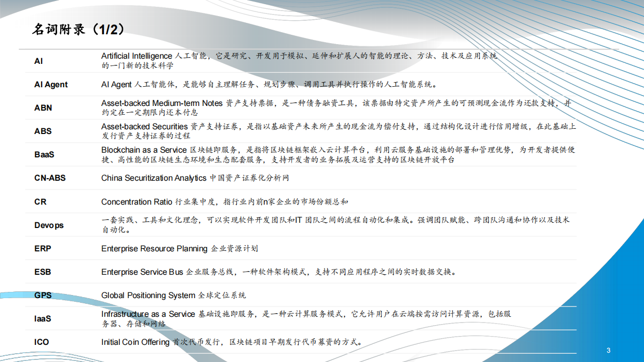Viewport: 644px width, 362px height.
Task: Click the Asset-backed Medium-term Notes definition
Action: pos(336,108)
